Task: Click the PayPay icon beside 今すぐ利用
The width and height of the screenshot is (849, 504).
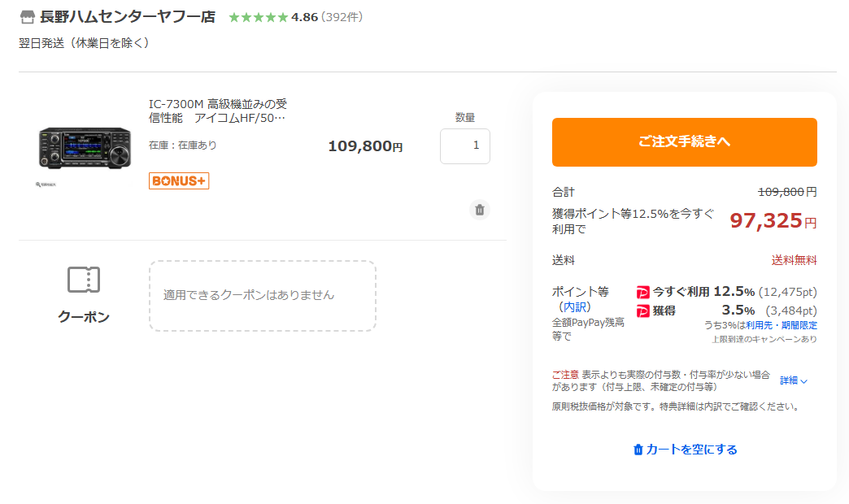Action: point(642,293)
